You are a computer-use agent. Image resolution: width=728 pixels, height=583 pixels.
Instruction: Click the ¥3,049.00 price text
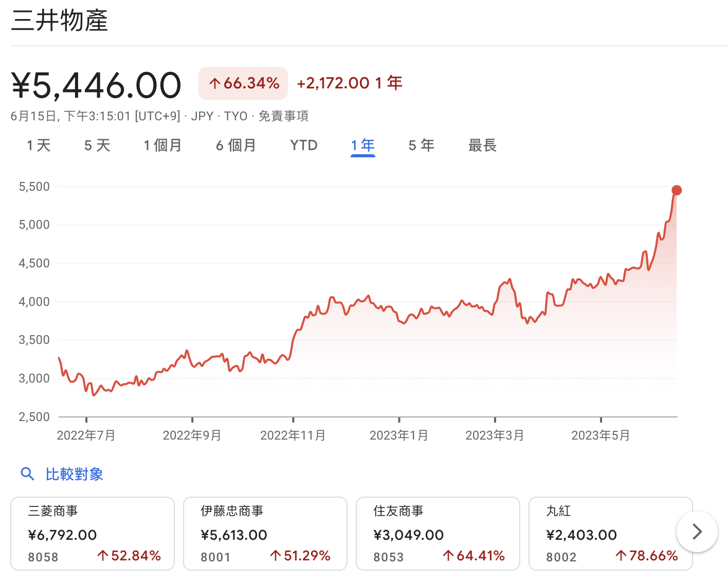[x=409, y=535]
